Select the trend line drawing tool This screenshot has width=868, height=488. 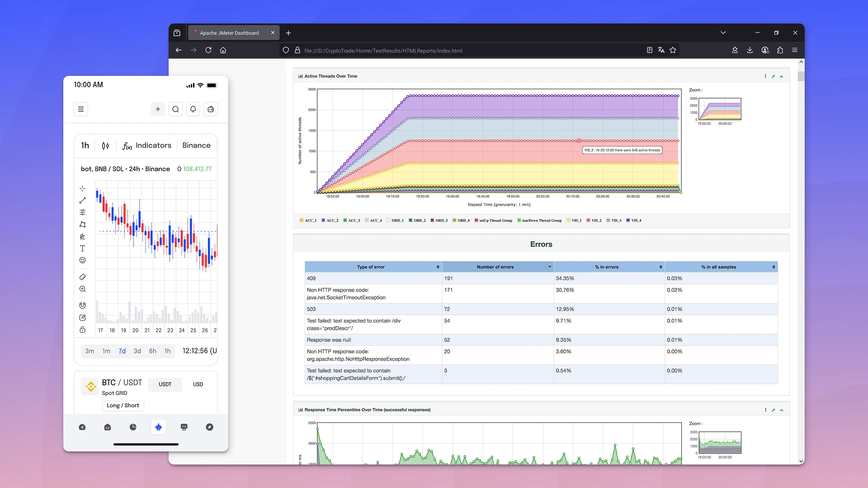point(83,201)
